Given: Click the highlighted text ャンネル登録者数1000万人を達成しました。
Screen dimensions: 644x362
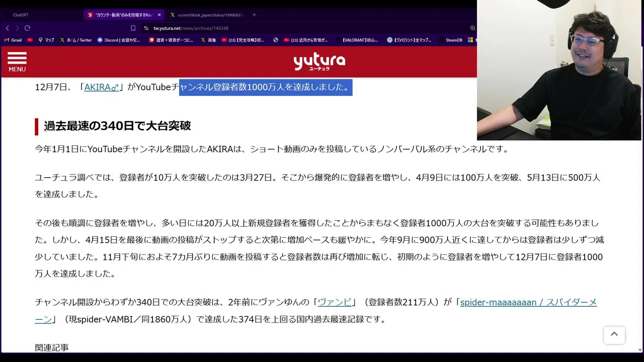Looking at the screenshot, I should 266,87.
